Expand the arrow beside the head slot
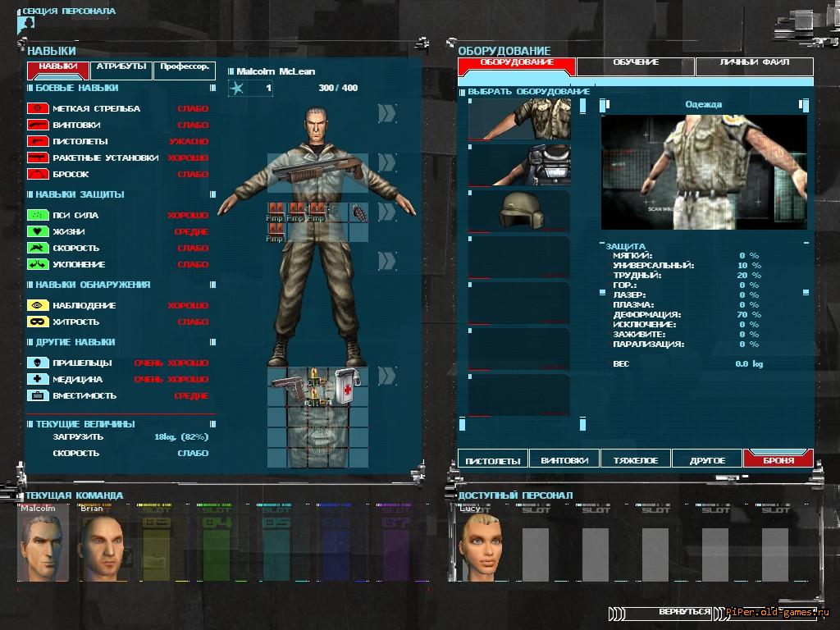 tap(387, 113)
